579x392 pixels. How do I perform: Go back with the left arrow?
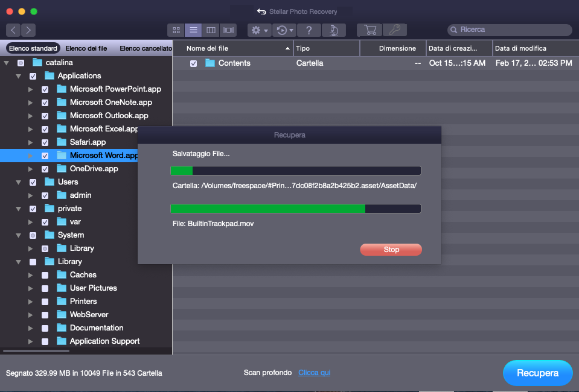pos(13,30)
